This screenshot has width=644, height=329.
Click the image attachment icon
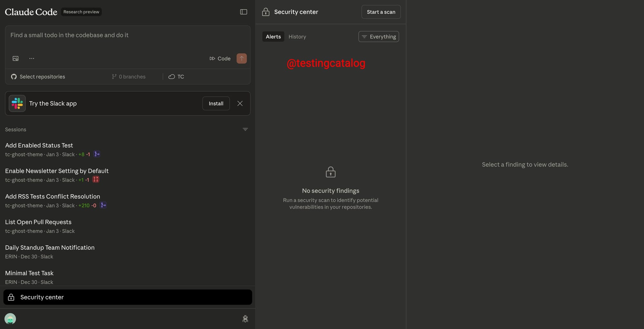tap(15, 59)
